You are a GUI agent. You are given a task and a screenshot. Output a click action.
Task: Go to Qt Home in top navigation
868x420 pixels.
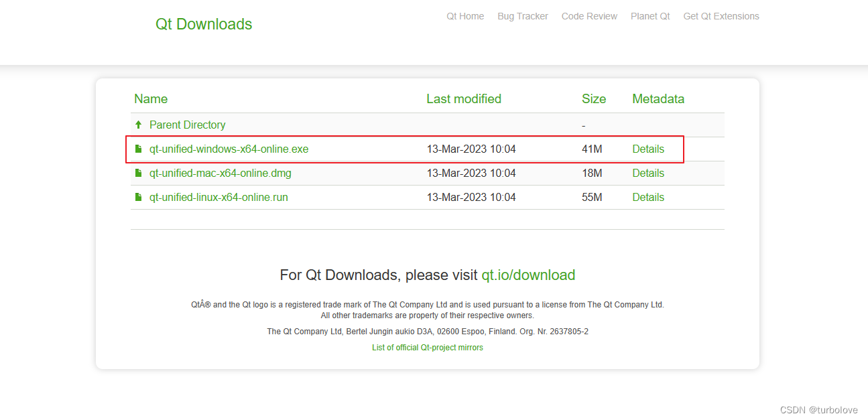pos(465,16)
